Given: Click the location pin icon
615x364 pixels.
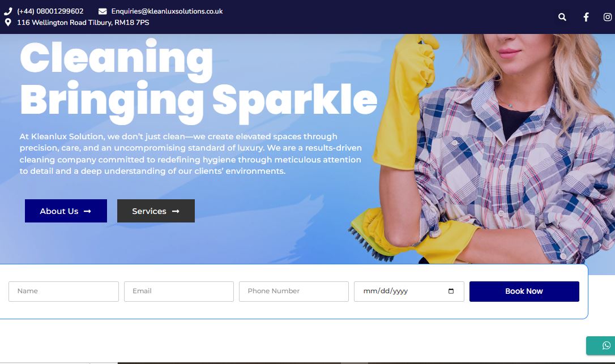Looking at the screenshot, I should pyautogui.click(x=8, y=22).
